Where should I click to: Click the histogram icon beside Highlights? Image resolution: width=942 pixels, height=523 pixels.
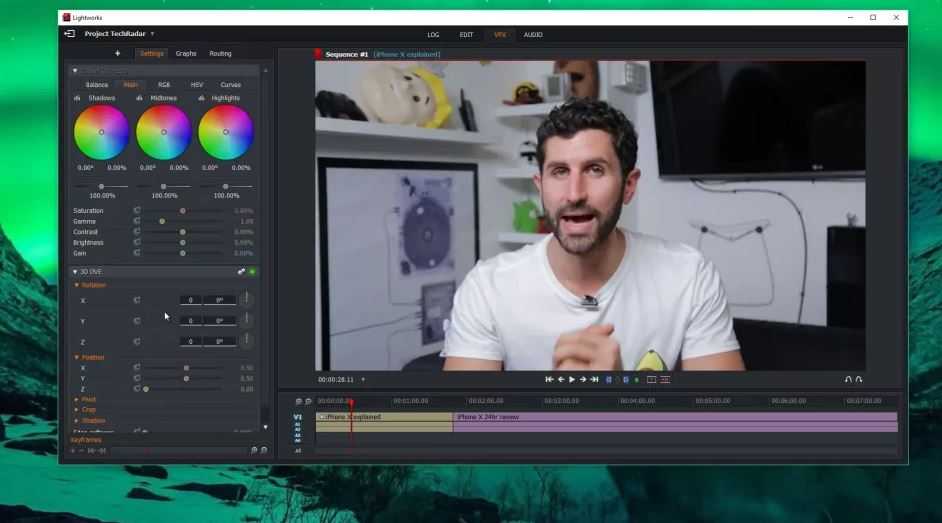201,98
